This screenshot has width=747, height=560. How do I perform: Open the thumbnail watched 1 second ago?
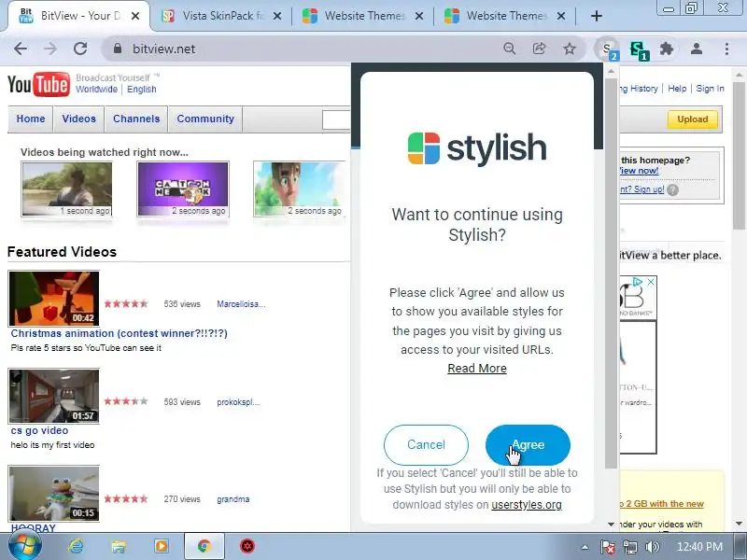tap(66, 189)
